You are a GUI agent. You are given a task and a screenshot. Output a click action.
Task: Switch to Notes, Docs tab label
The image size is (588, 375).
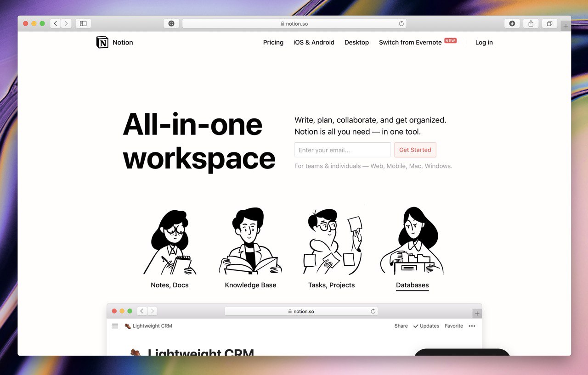(170, 285)
